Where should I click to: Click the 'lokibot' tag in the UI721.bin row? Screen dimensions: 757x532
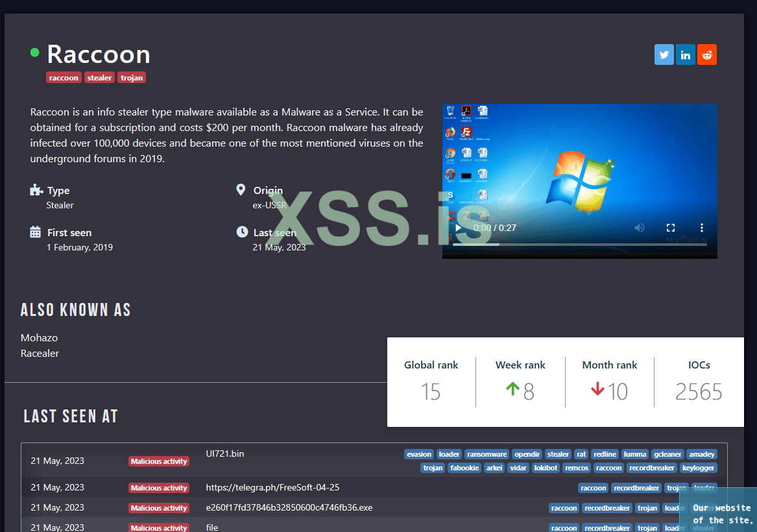[546, 468]
